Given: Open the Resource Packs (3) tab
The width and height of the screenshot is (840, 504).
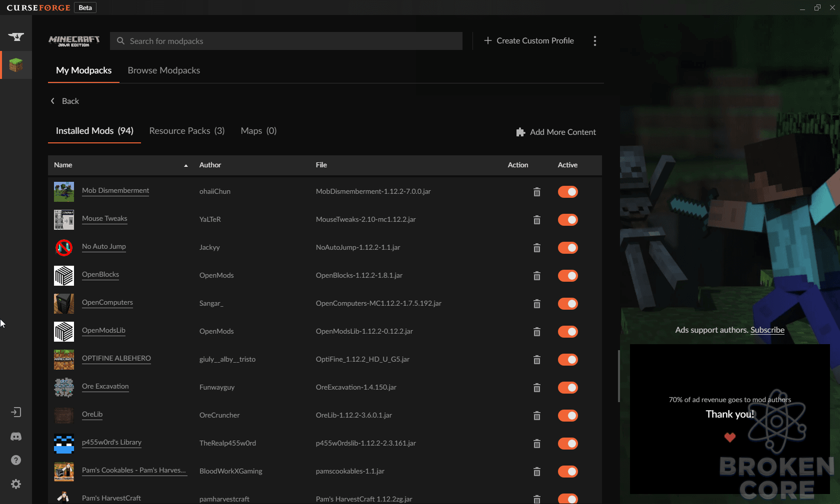Looking at the screenshot, I should pyautogui.click(x=187, y=131).
